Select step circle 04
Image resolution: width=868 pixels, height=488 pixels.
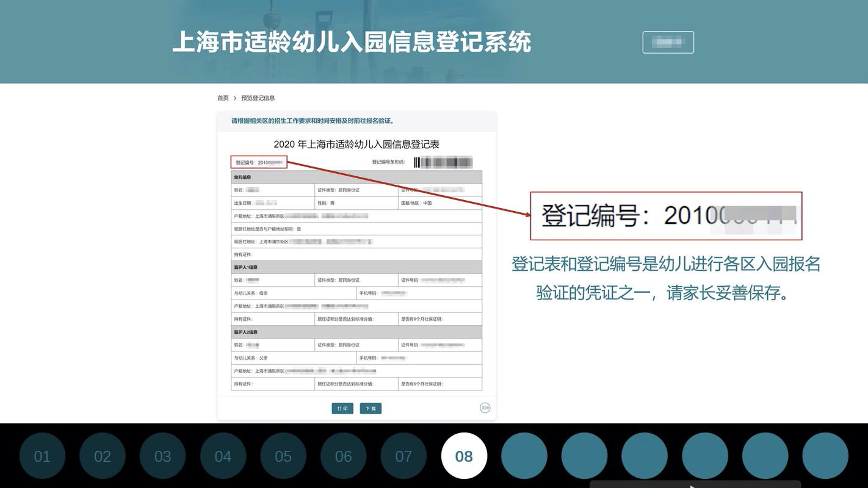coord(223,455)
